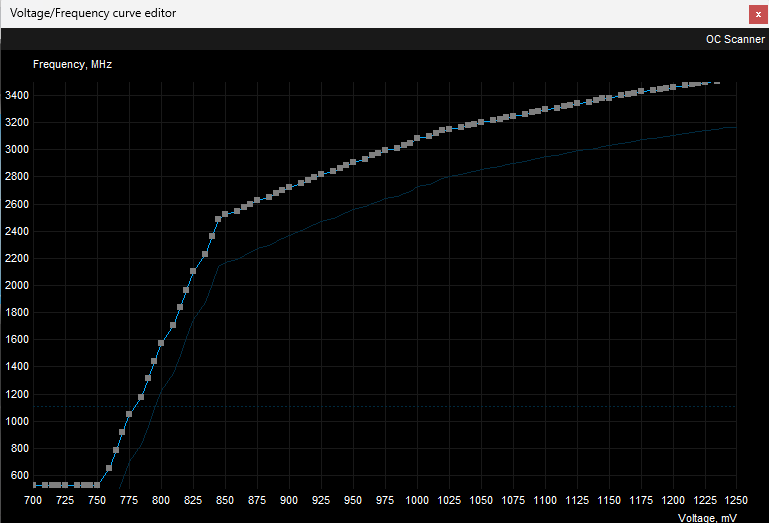Select the curve point at 875 mV
Screen dimensions: 769x523
pos(257,200)
